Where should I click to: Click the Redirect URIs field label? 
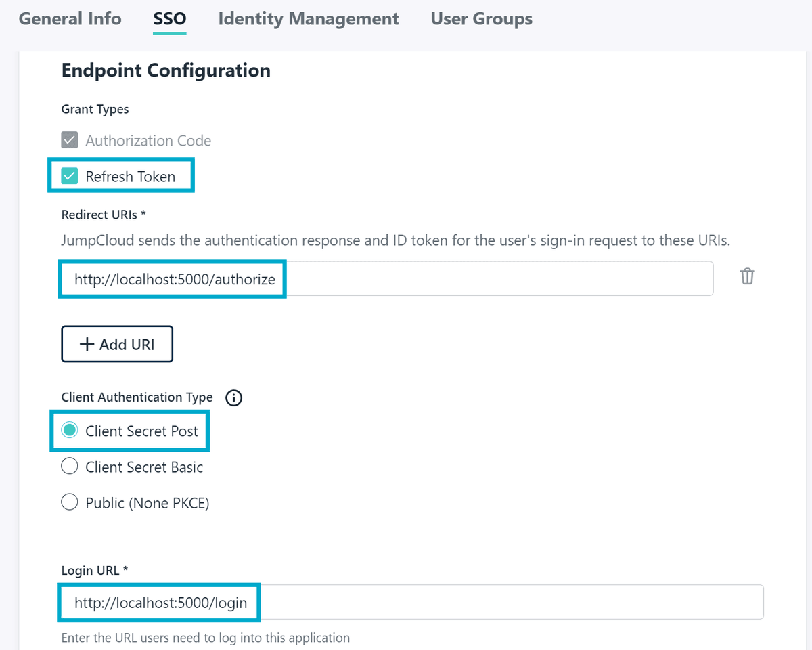[x=103, y=215]
